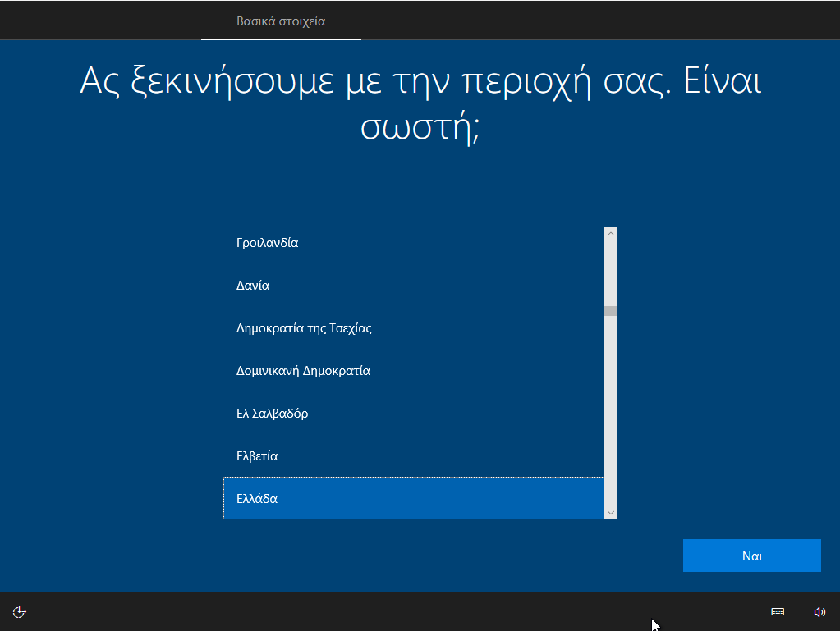
Task: Select the Βασικά στοιχεία tab
Action: [281, 21]
